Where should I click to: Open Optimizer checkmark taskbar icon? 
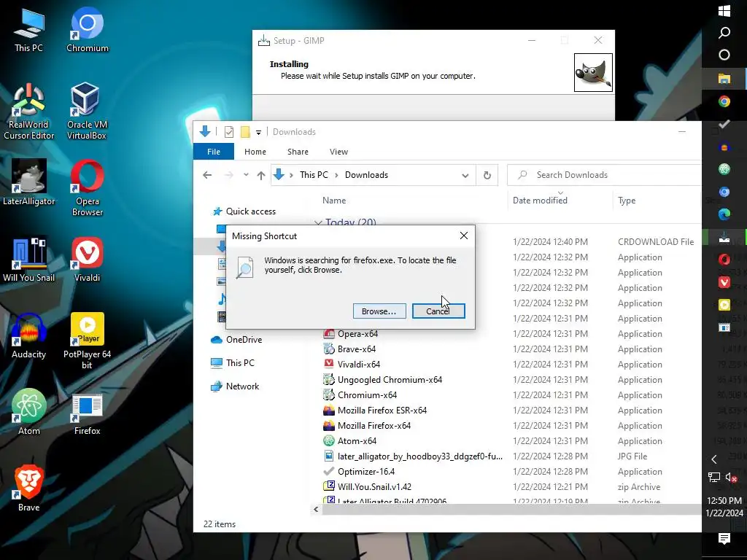pos(724,124)
